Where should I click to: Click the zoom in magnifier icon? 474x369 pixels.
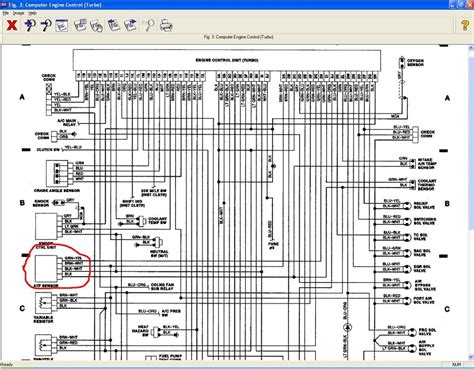30,25
